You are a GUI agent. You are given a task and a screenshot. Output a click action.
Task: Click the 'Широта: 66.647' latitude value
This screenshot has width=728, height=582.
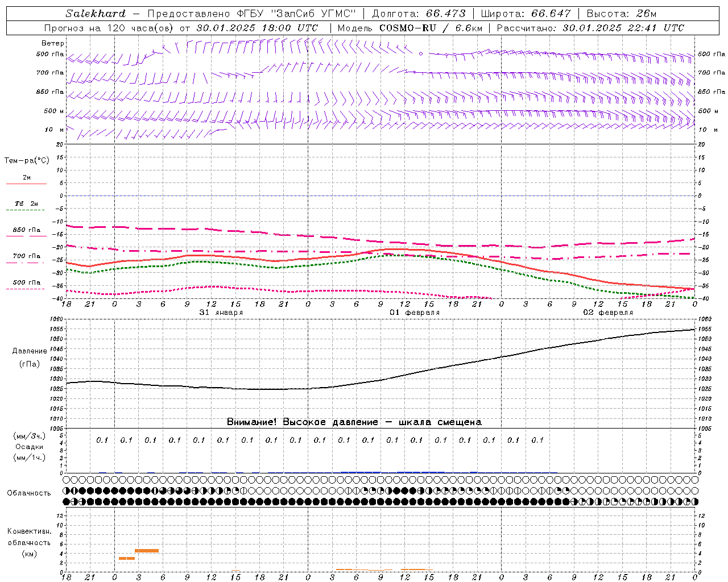coord(526,14)
